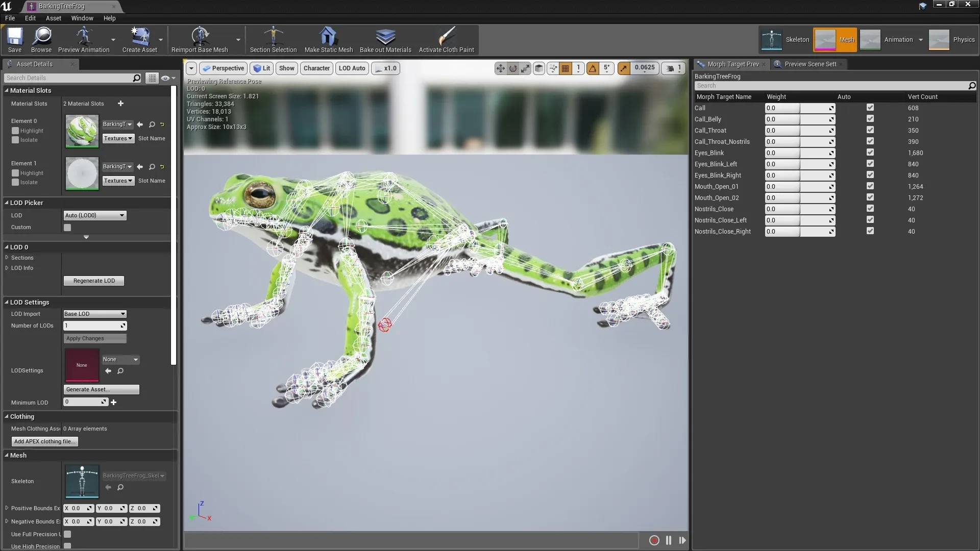Click the step forward playback icon
Screen dimensions: 980x551
point(682,540)
